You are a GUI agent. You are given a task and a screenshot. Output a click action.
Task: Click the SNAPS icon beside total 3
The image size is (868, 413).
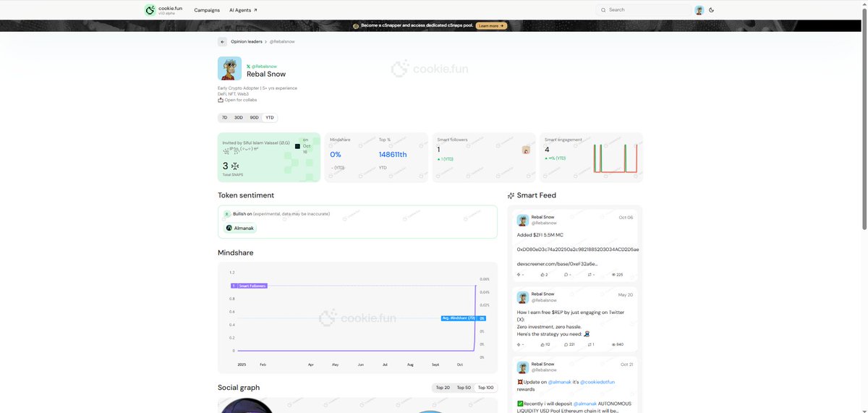coord(235,166)
